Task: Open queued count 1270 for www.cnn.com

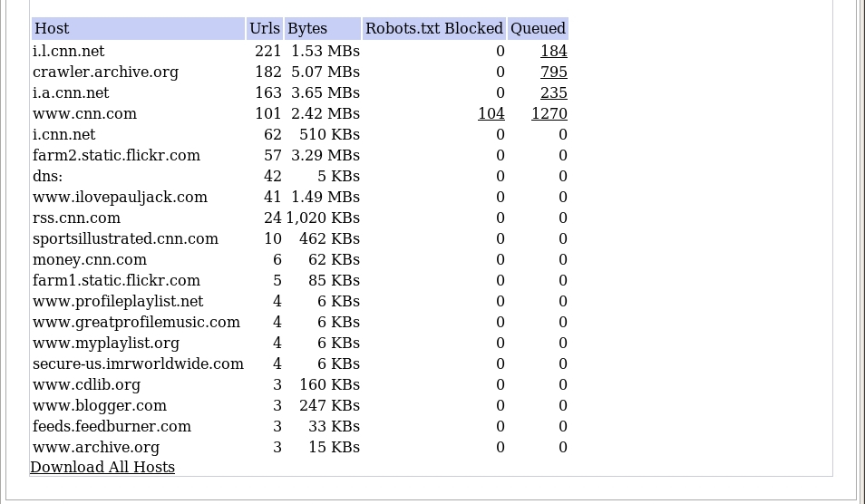Action: [549, 113]
